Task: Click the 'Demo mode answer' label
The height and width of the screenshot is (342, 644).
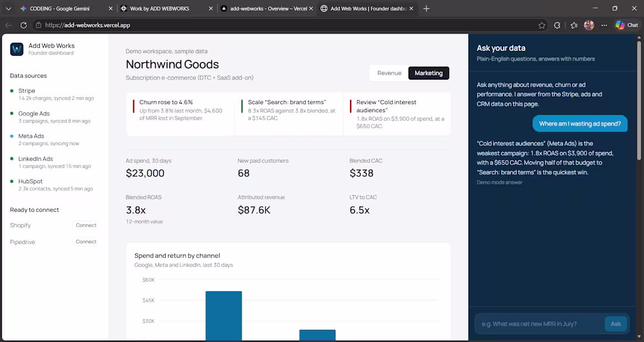Action: click(499, 182)
